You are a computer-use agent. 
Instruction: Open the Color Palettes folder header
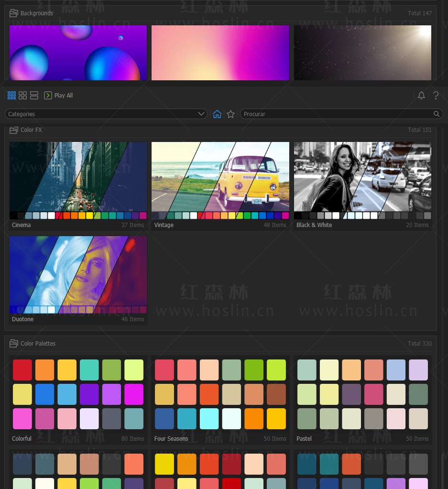point(33,343)
